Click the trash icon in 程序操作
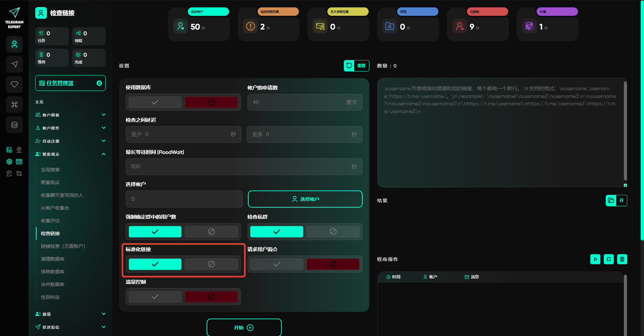 point(622,259)
